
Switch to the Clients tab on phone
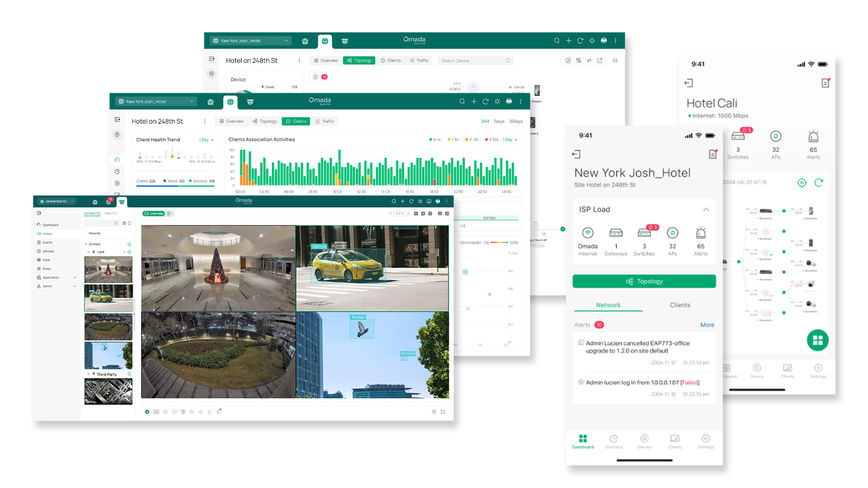click(679, 305)
